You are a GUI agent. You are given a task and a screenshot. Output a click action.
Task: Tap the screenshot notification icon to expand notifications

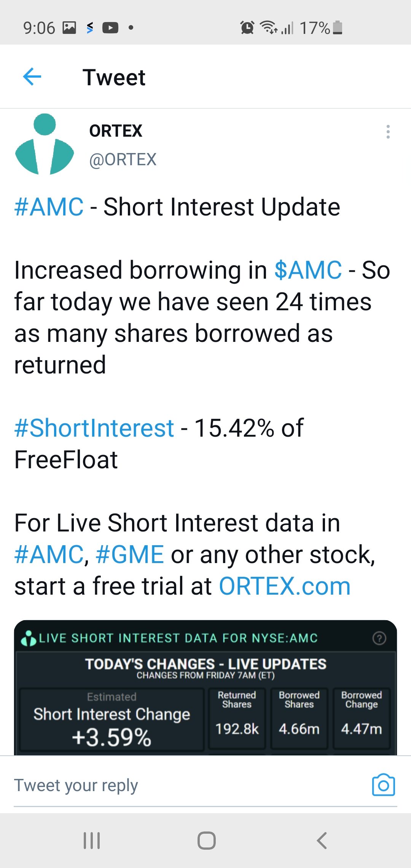tap(70, 27)
